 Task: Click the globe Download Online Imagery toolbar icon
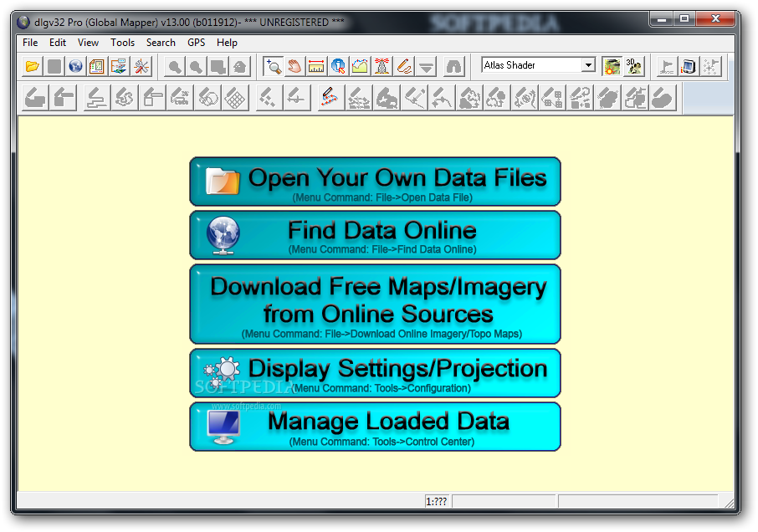pyautogui.click(x=75, y=66)
